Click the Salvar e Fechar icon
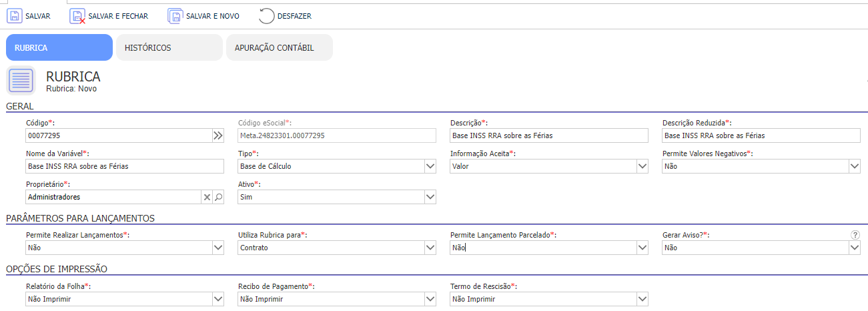 pos(78,15)
